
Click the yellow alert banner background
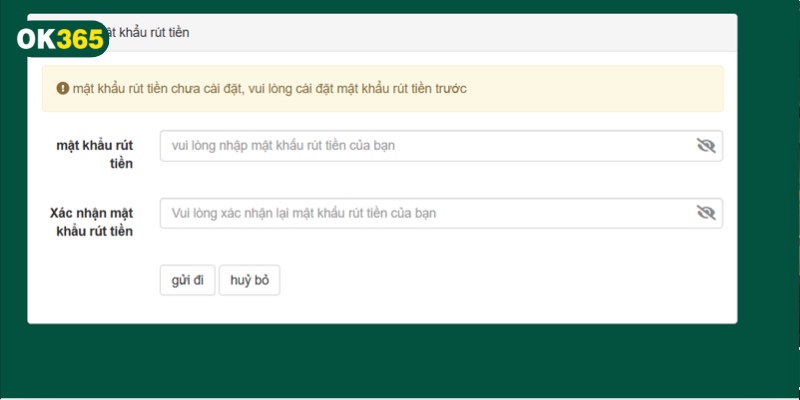pos(600,88)
